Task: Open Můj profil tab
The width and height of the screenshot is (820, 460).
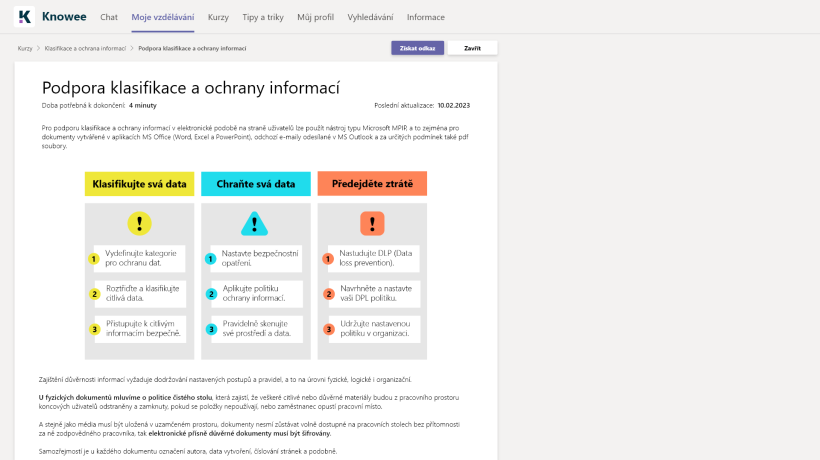Action: [x=318, y=18]
